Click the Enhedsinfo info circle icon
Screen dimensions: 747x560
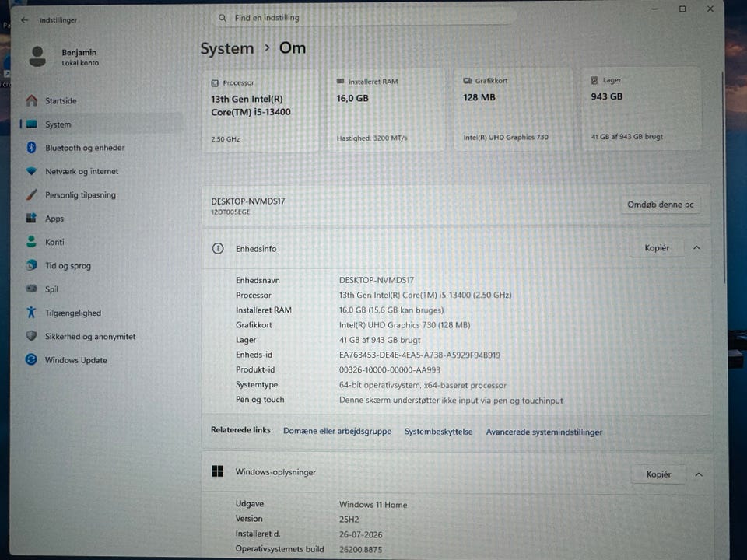coord(218,249)
